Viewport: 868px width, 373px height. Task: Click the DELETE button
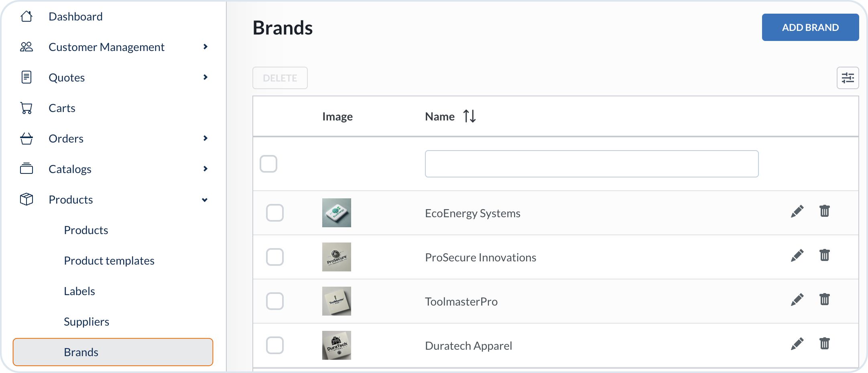[x=280, y=78]
